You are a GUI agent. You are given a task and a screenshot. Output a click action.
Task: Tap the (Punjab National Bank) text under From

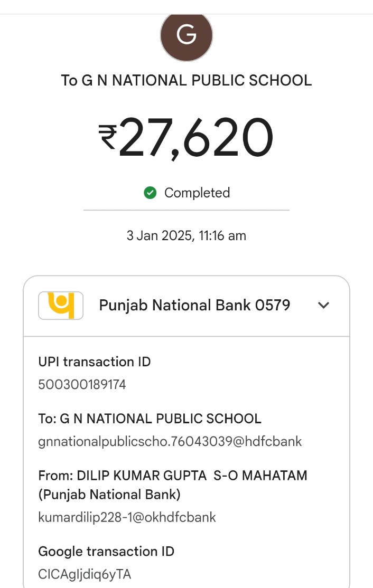[109, 495]
